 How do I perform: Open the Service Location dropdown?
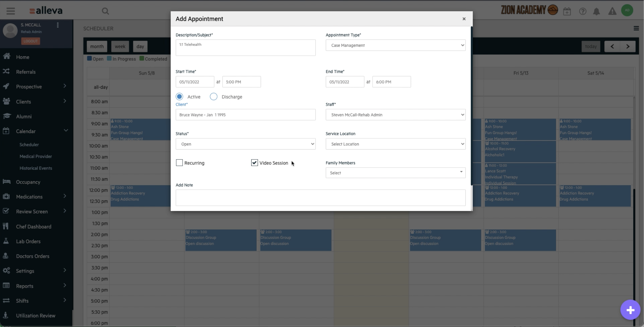[395, 144]
